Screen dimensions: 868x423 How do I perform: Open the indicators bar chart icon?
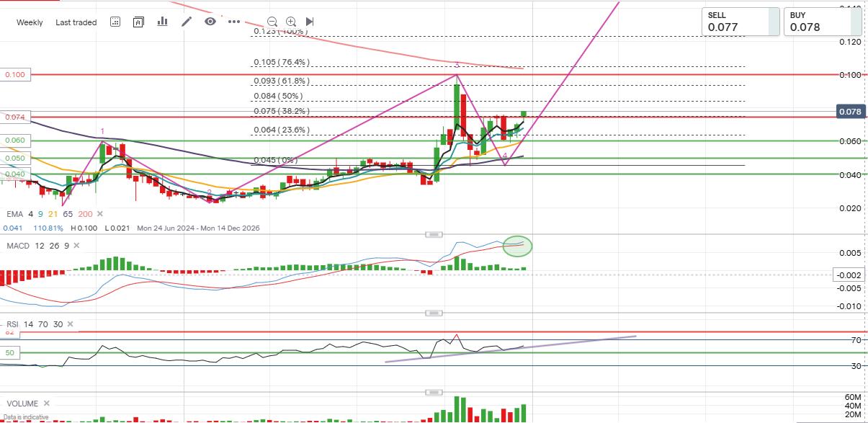coord(162,22)
